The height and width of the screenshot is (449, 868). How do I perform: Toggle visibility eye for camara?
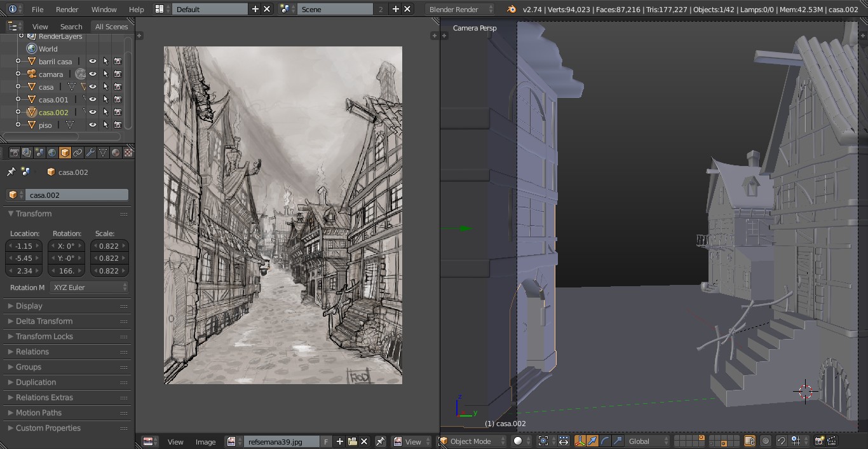pyautogui.click(x=93, y=74)
